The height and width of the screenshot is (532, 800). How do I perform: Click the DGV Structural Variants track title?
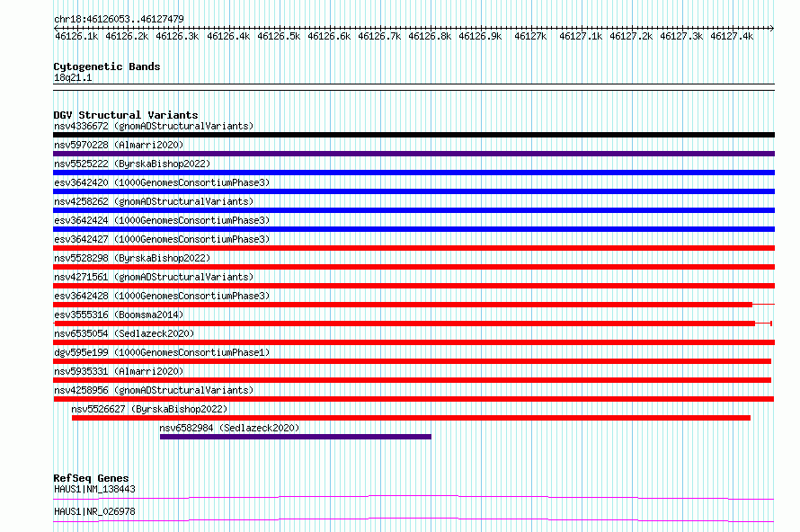[x=126, y=115]
